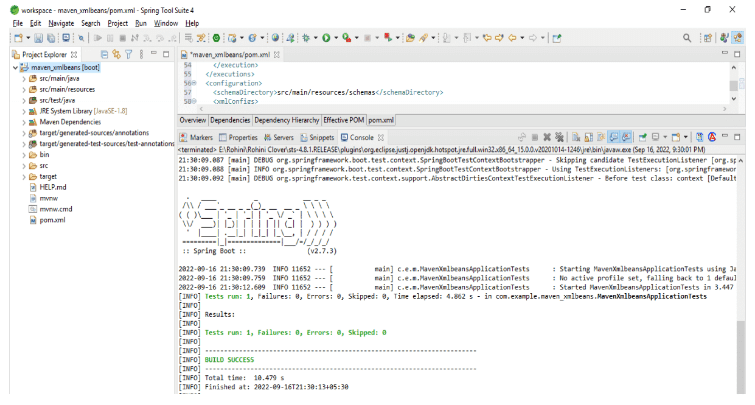755x405 pixels.
Task: Click Remove Launch X in Console toolbar
Action: coord(547,137)
